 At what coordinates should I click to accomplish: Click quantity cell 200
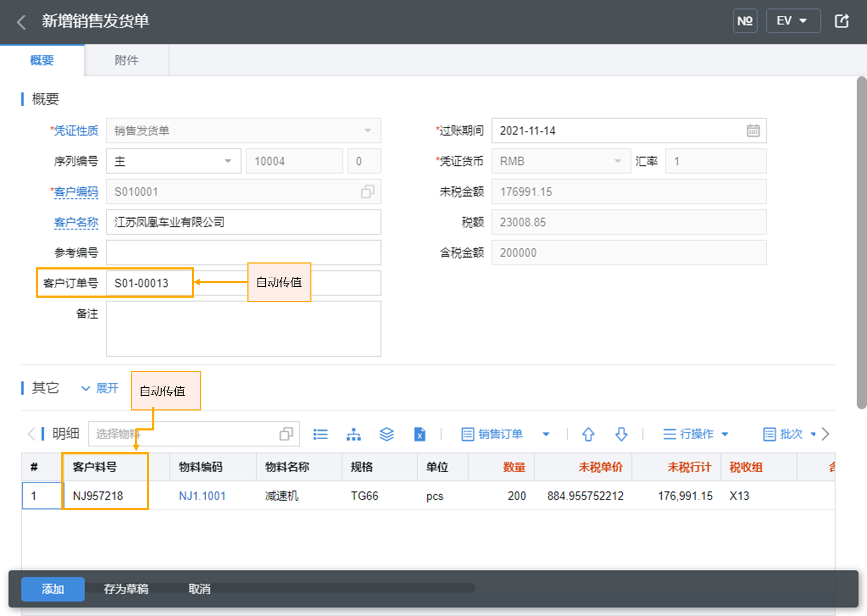pos(501,496)
